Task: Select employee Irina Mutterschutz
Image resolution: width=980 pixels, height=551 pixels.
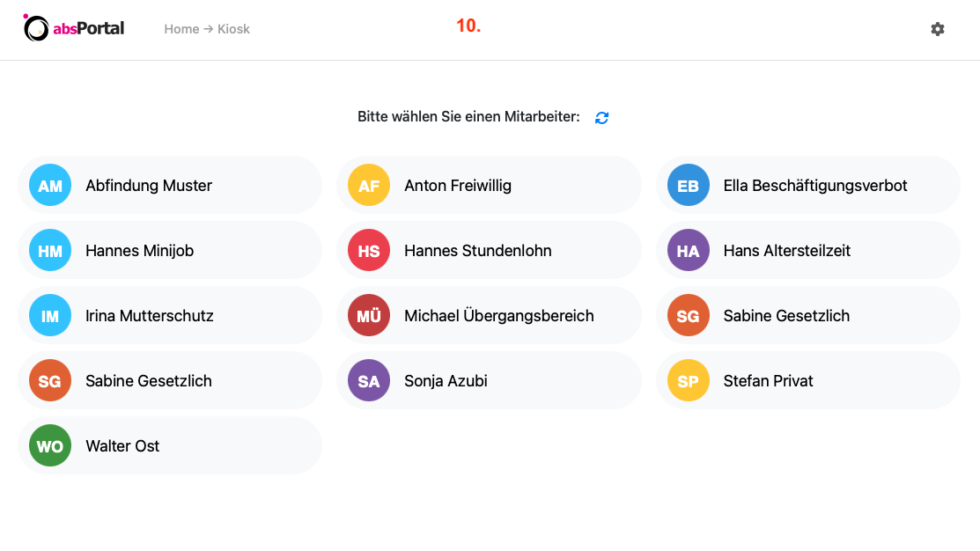Action: (170, 315)
